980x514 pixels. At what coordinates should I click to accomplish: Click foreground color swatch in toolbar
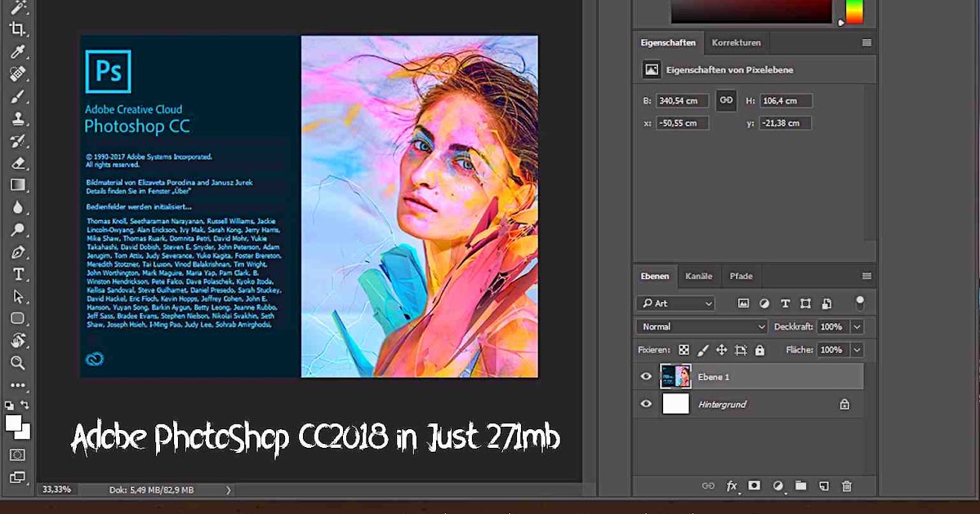[13, 423]
